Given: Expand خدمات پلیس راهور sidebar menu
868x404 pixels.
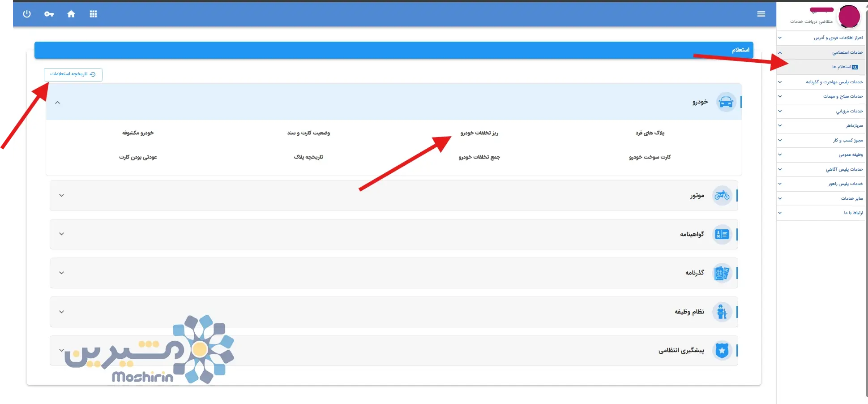Looking at the screenshot, I should (x=845, y=184).
